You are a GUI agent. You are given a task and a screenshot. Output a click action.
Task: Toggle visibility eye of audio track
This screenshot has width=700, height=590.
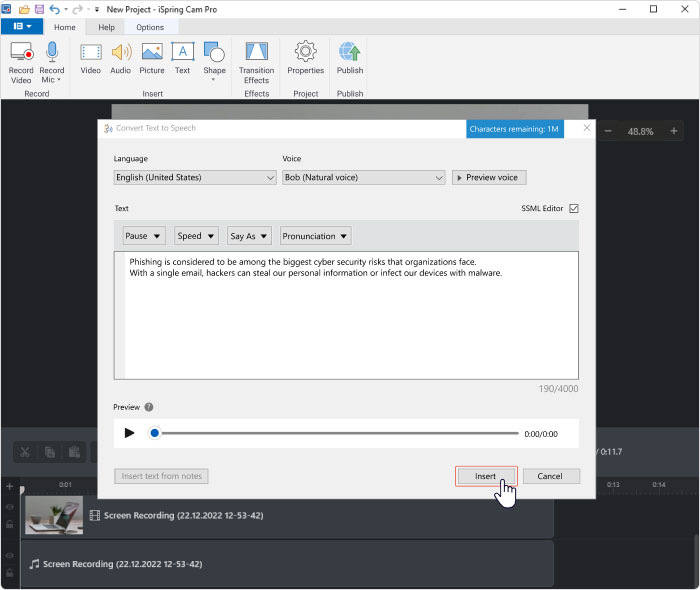pos(10,555)
